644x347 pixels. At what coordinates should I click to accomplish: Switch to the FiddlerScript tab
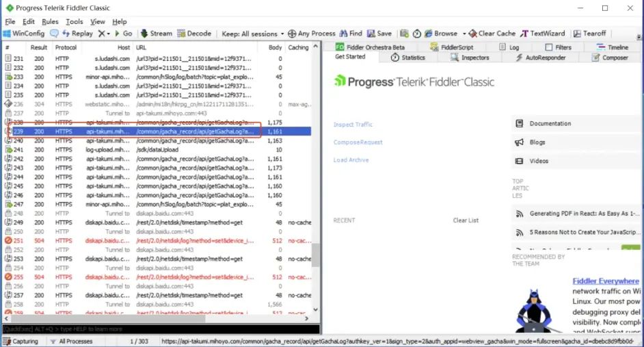tap(451, 47)
